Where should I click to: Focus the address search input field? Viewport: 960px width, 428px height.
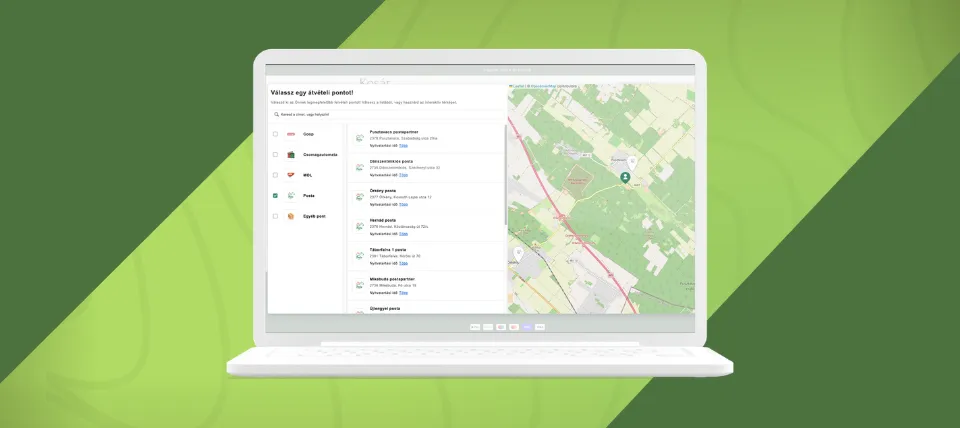[x=387, y=115]
